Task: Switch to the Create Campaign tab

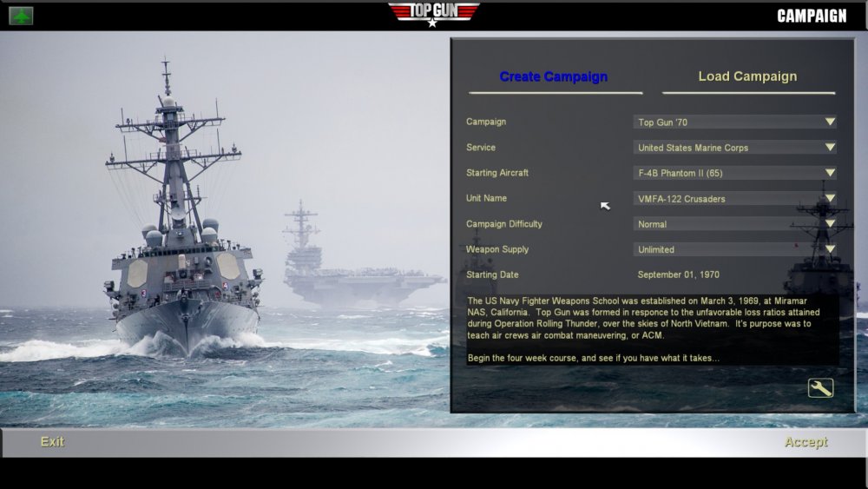Action: point(554,76)
